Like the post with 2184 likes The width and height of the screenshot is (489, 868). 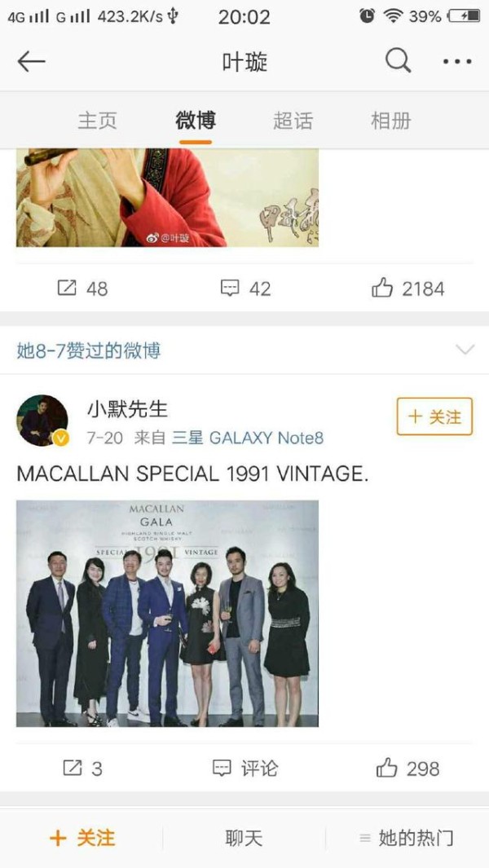tap(407, 289)
